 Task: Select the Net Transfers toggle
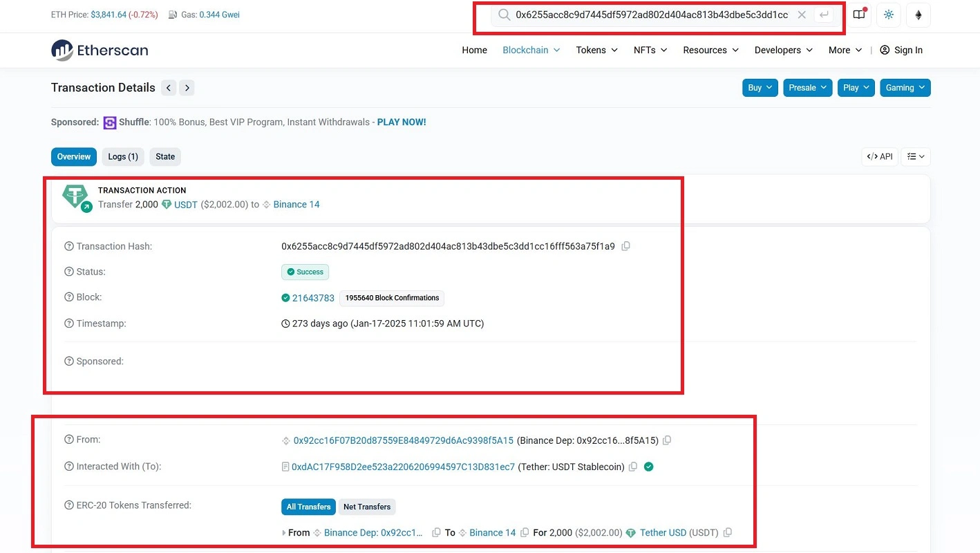(367, 507)
